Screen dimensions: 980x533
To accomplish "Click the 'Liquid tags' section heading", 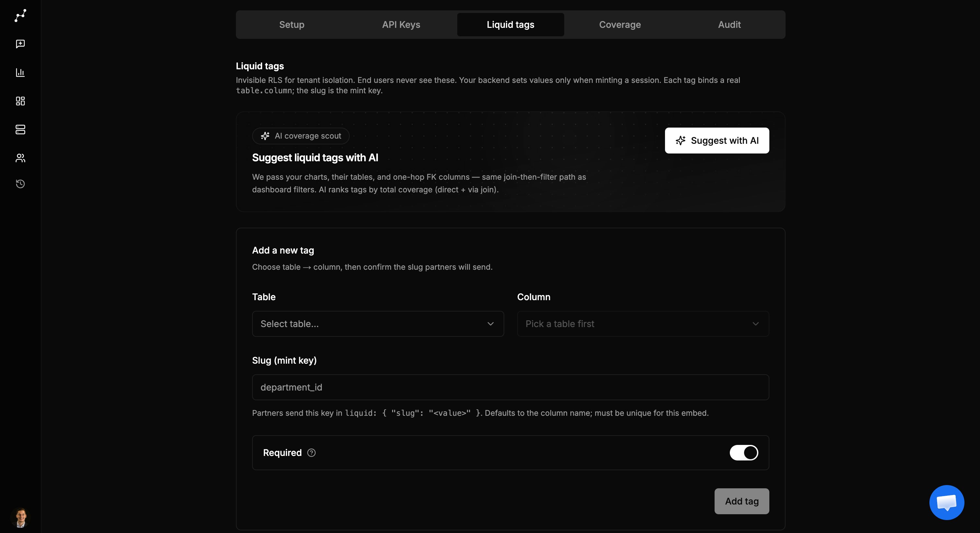I will pyautogui.click(x=260, y=66).
